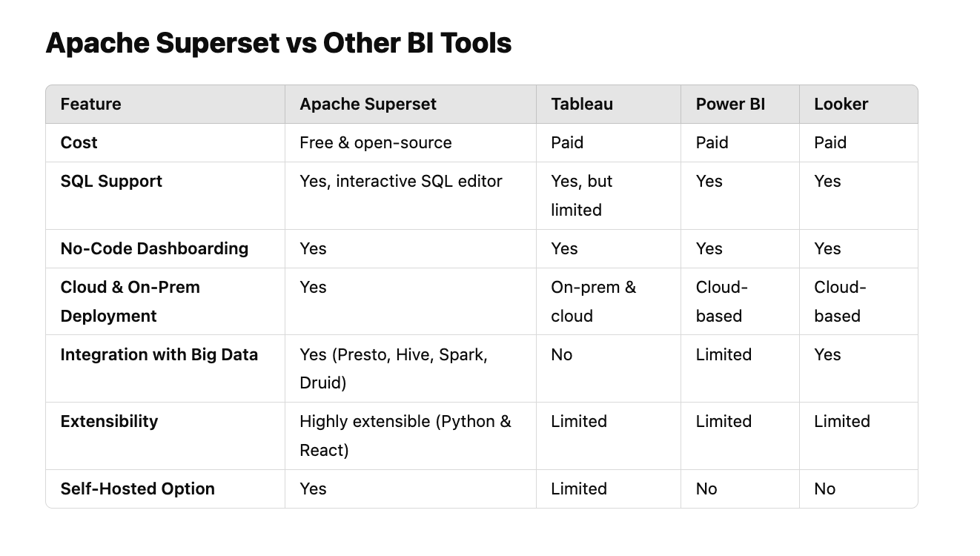Select the Looker column header
The image size is (980, 556).
click(x=841, y=104)
